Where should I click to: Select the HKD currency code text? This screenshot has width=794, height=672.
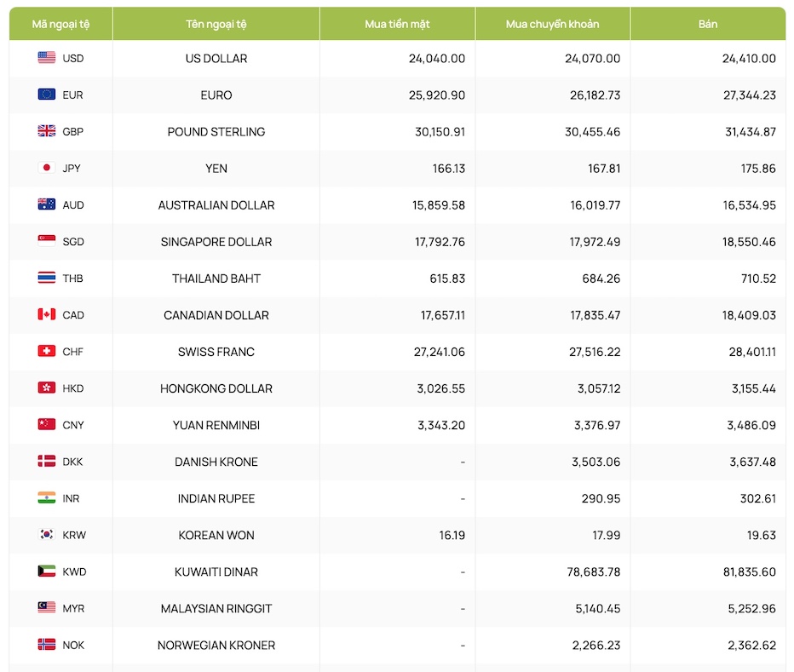(x=73, y=388)
